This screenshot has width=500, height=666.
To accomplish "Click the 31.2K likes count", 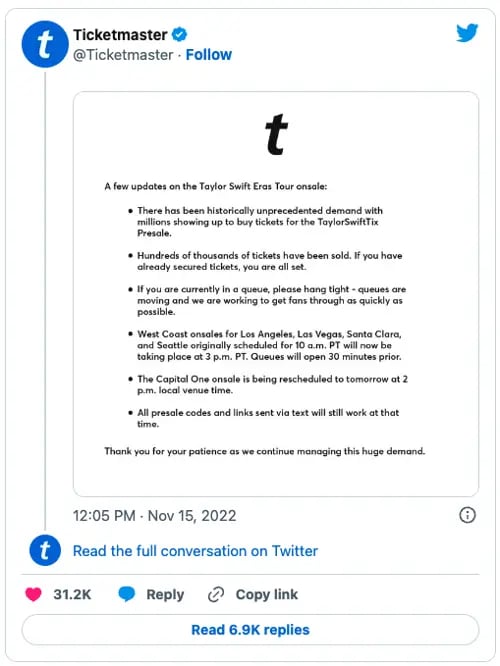I will coord(72,594).
